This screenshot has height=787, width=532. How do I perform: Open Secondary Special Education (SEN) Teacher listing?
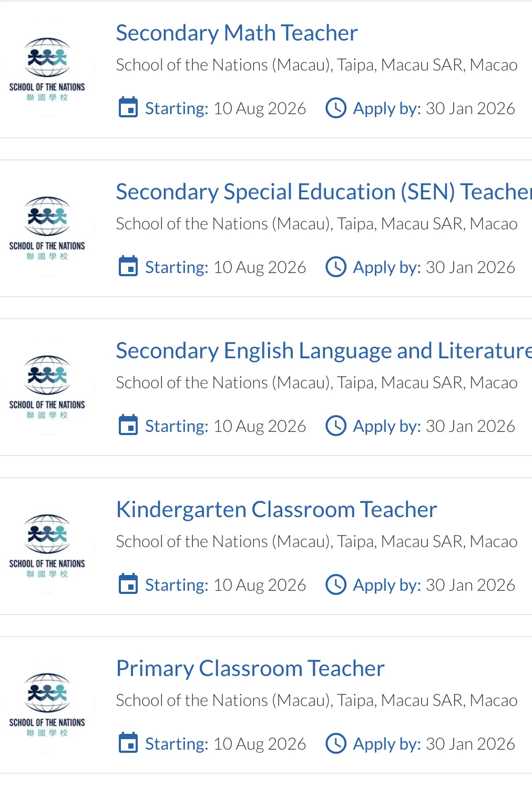click(x=323, y=192)
